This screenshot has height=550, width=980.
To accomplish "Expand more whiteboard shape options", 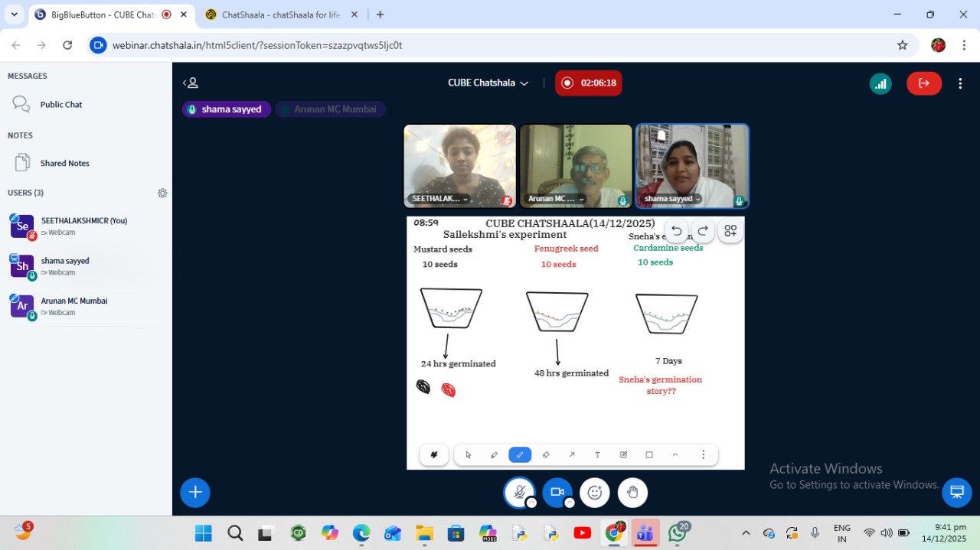I will tap(675, 454).
